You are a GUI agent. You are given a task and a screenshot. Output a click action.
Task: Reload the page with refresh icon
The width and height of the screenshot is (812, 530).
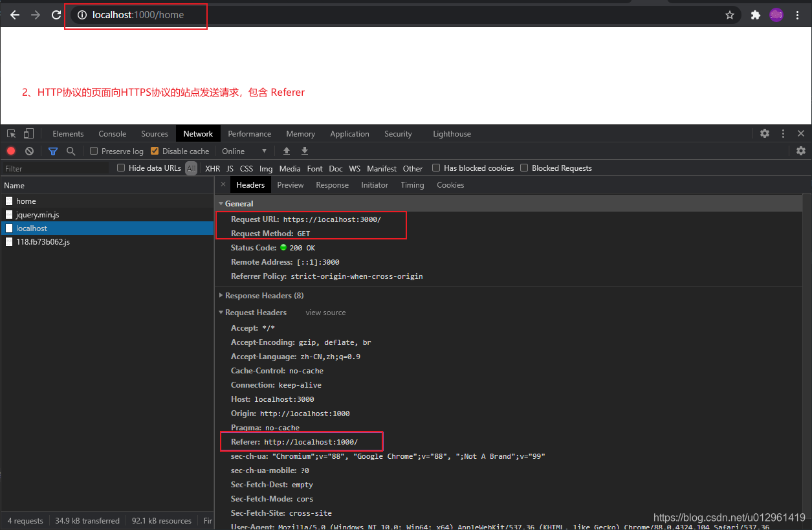click(x=56, y=15)
